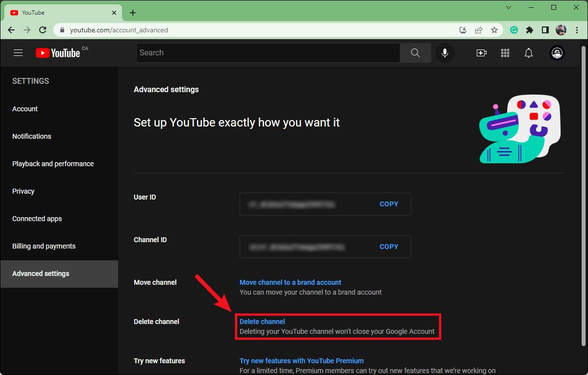
Task: Open the account avatar menu
Action: coord(557,53)
